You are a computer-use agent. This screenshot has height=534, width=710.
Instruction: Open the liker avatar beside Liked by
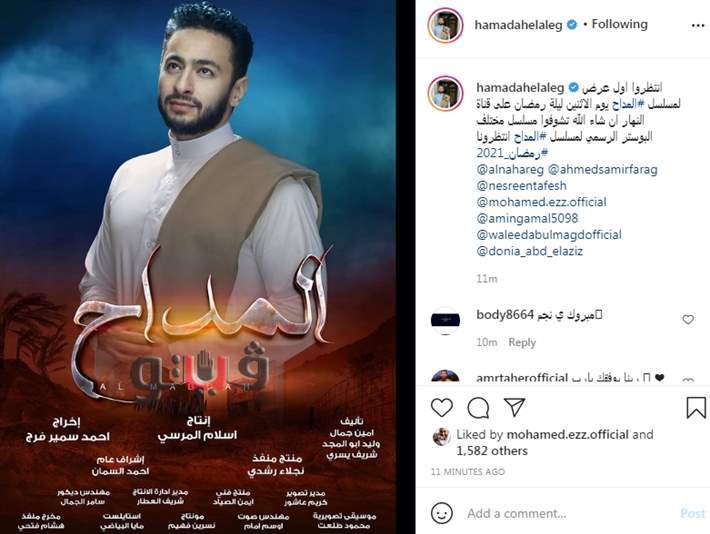(x=441, y=437)
